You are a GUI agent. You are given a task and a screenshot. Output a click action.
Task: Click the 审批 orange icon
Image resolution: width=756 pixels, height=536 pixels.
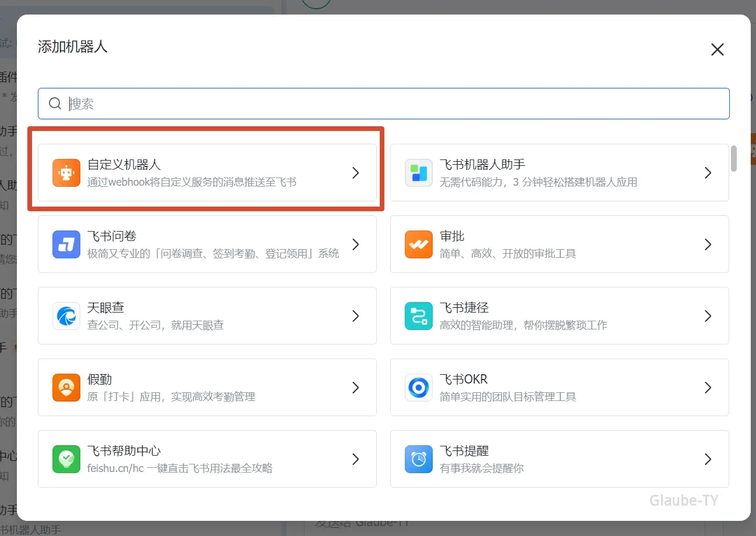(419, 244)
